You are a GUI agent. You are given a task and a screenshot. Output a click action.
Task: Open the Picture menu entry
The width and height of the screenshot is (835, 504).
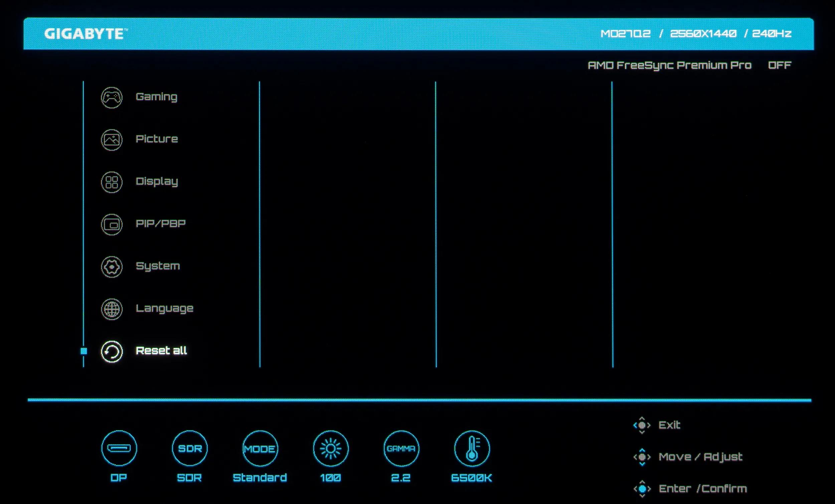(x=157, y=139)
